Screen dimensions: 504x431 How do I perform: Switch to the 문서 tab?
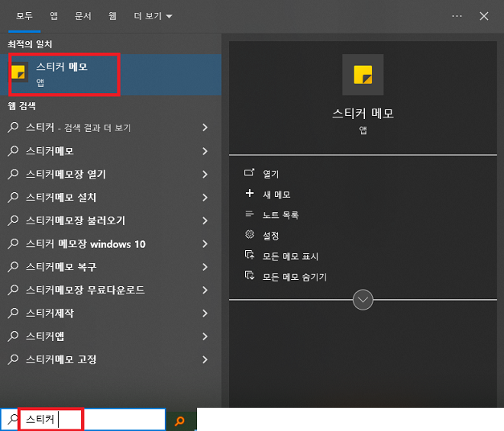click(83, 16)
